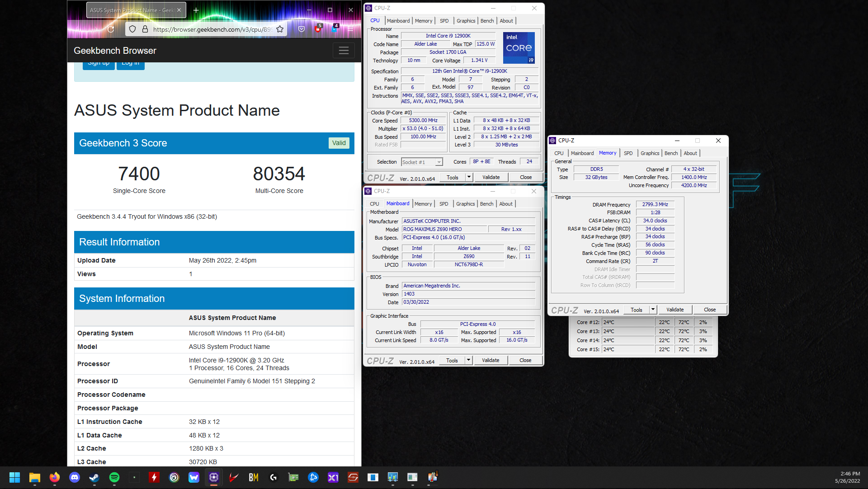Expand Tools dropdown arrow in Mainboard CPU-Z window
Viewport: 868px width, 489px height.
click(x=468, y=360)
